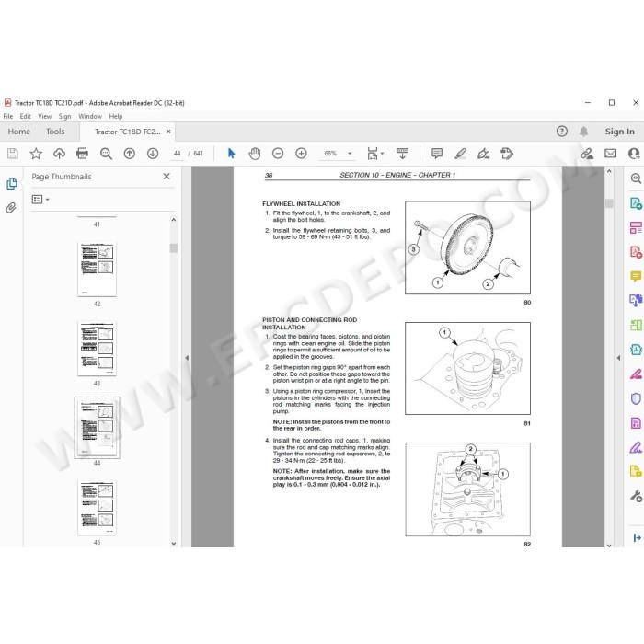Screen dimensions: 644x644
Task: Go to the previous page with the up arrow
Action: (130, 154)
